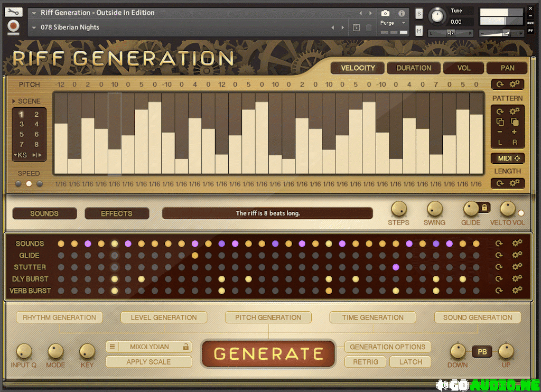Randomize the VERB BURST step row
This screenshot has height=392, width=541.
499,291
